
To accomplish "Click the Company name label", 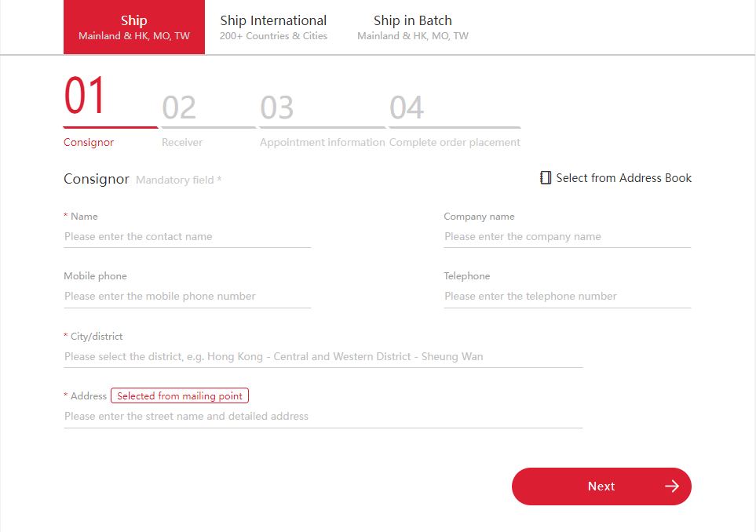I will pyautogui.click(x=479, y=217).
